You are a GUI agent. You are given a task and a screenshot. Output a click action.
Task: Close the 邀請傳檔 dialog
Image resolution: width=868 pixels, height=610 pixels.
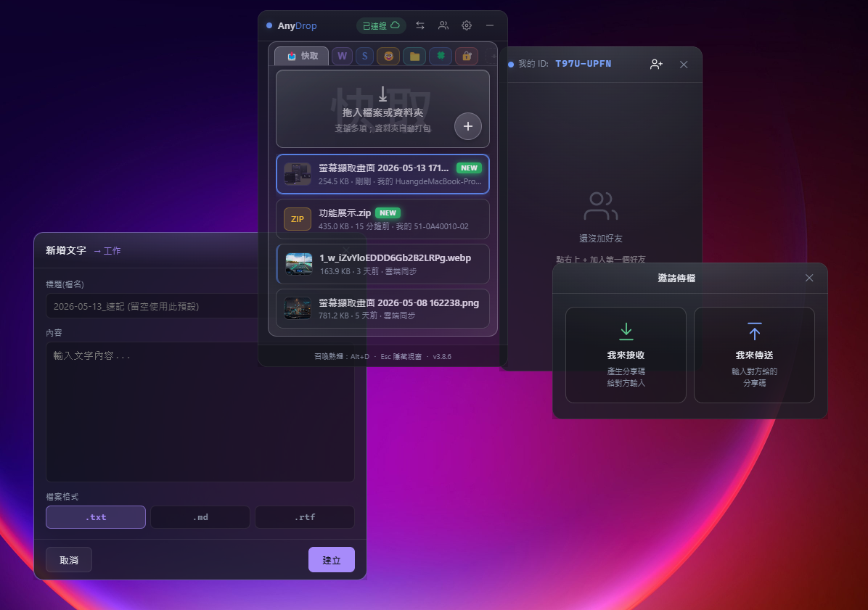click(x=809, y=278)
